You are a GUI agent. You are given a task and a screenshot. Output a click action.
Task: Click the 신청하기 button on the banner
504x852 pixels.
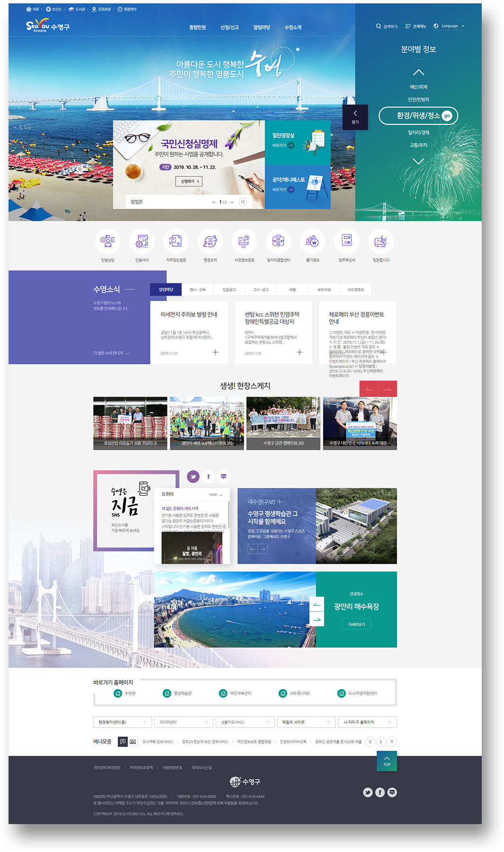click(x=190, y=181)
